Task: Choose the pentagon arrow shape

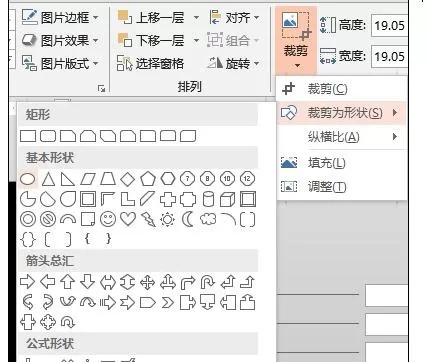Action: [x=148, y=303]
